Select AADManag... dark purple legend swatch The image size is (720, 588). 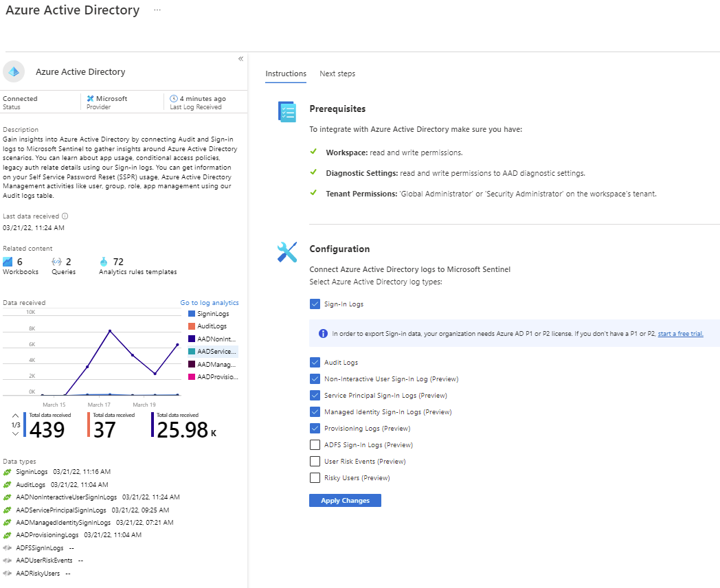(192, 364)
